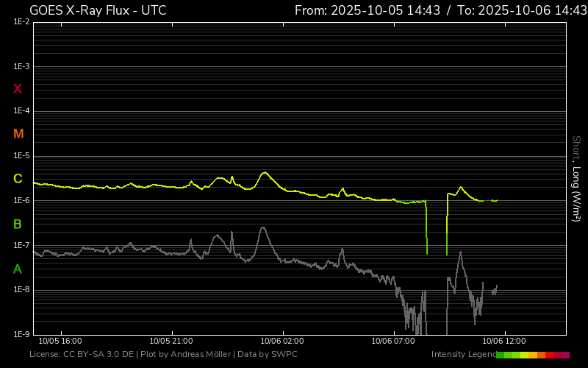
Task: Click the orange M flare class label
Action: [18, 134]
